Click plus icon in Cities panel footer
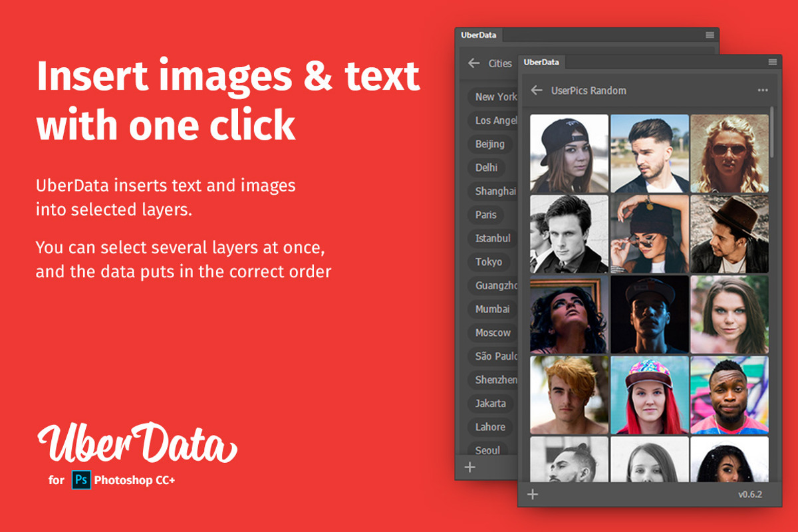Viewport: 798px width, 532px height. coord(470,467)
